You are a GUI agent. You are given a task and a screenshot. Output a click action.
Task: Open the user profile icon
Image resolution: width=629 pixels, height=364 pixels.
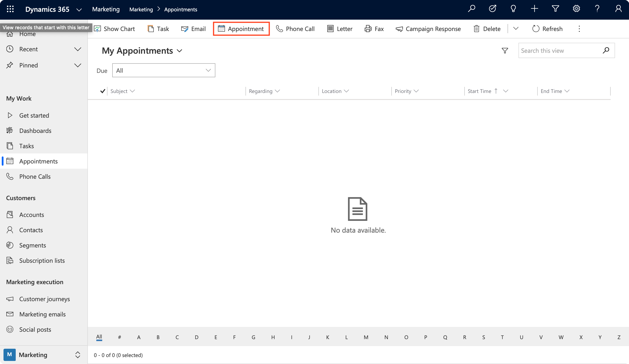click(x=618, y=9)
